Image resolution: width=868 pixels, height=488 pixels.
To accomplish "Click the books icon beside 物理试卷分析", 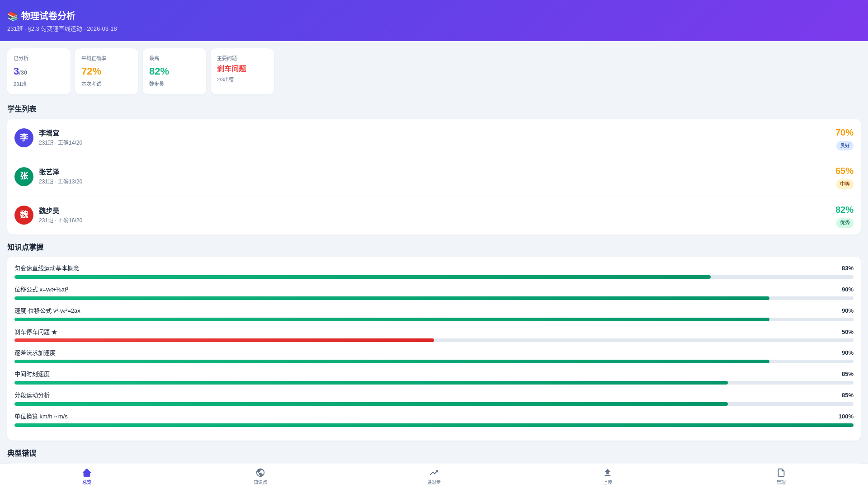I will click(x=13, y=16).
